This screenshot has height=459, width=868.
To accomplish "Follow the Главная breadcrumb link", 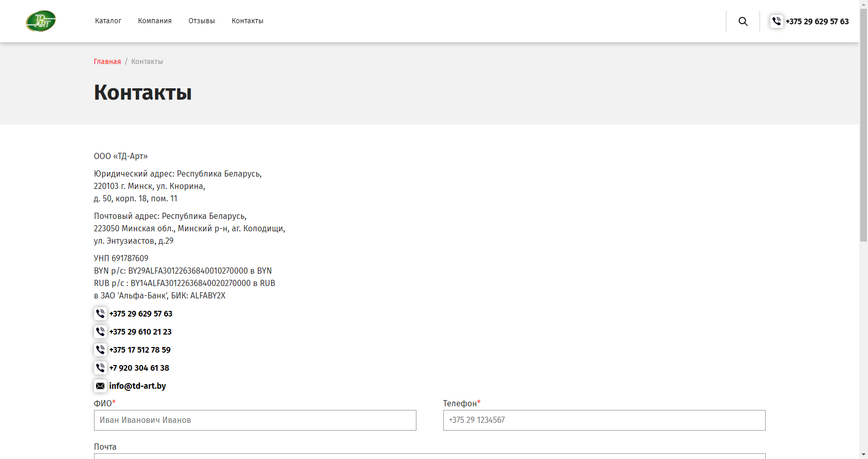I will click(x=107, y=61).
